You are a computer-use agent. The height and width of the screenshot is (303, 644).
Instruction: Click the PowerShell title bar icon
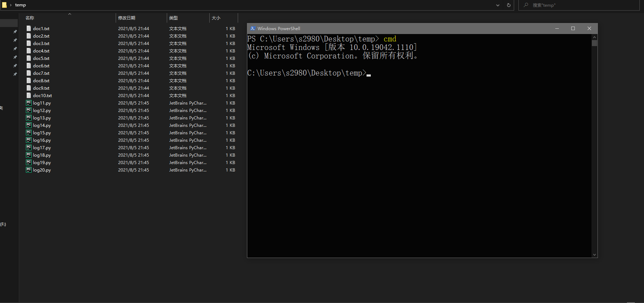pos(253,28)
